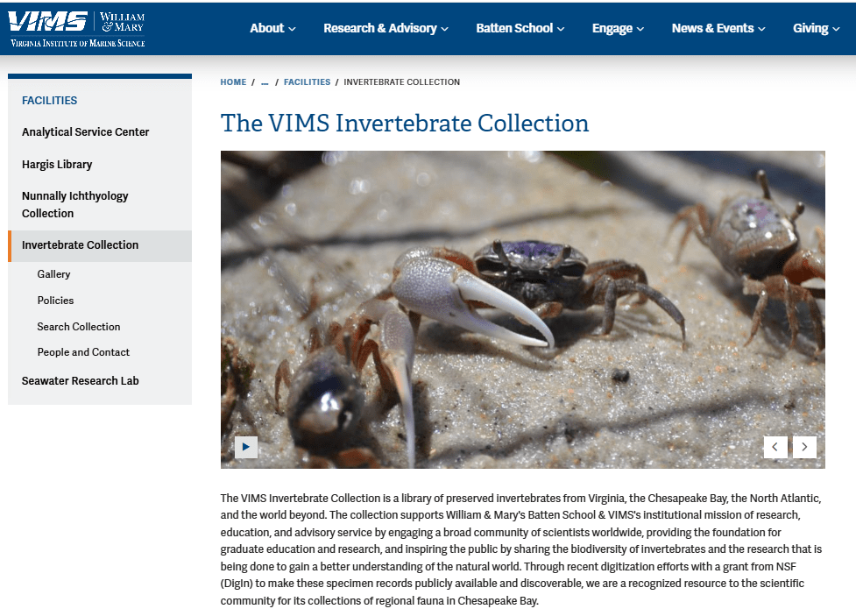Image resolution: width=856 pixels, height=616 pixels.
Task: Click the Batten School menu item
Action: point(520,28)
